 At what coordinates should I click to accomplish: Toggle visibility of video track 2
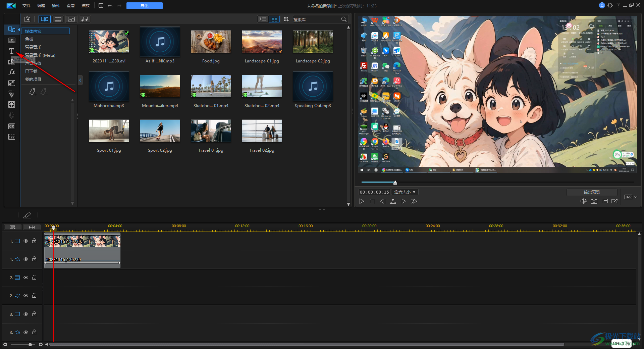point(25,278)
